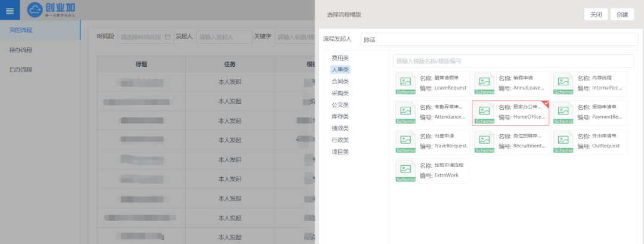
Task: Open 已办流程 in the sidebar
Action: pyautogui.click(x=21, y=69)
